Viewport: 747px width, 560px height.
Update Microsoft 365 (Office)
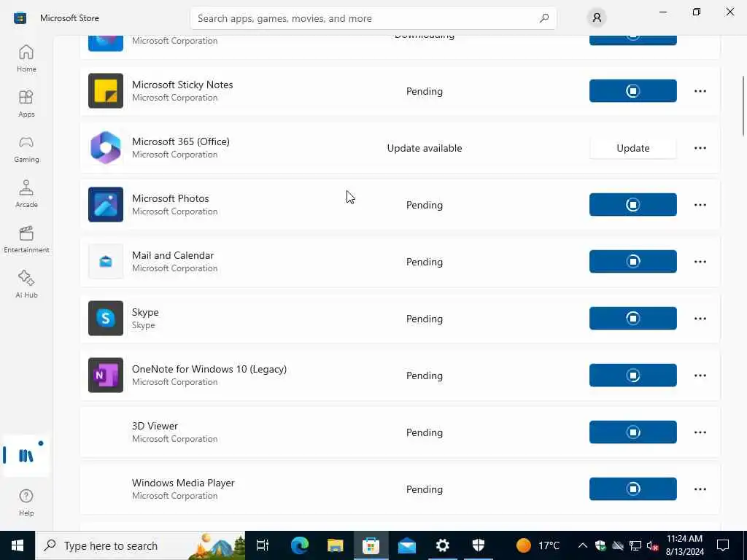click(x=632, y=148)
